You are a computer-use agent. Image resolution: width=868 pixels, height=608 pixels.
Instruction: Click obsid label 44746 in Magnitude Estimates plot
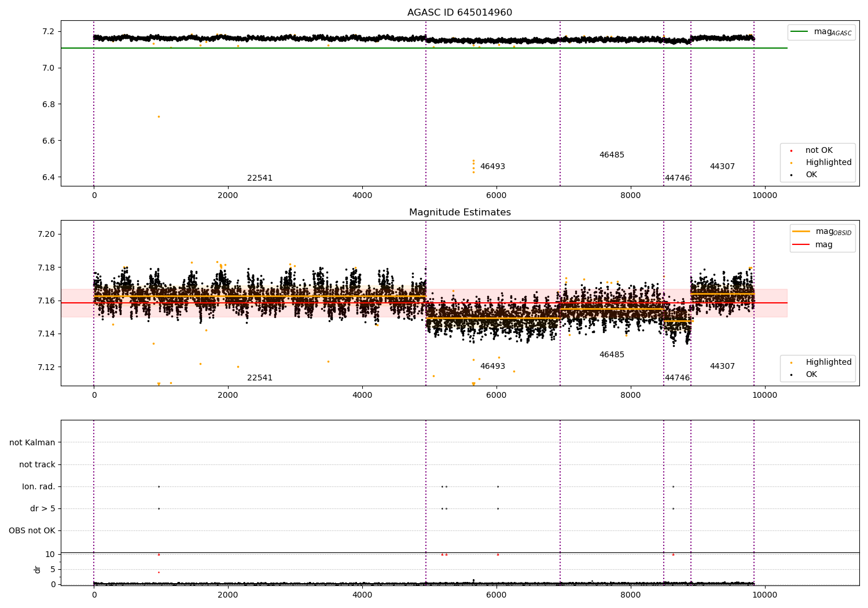pyautogui.click(x=677, y=378)
